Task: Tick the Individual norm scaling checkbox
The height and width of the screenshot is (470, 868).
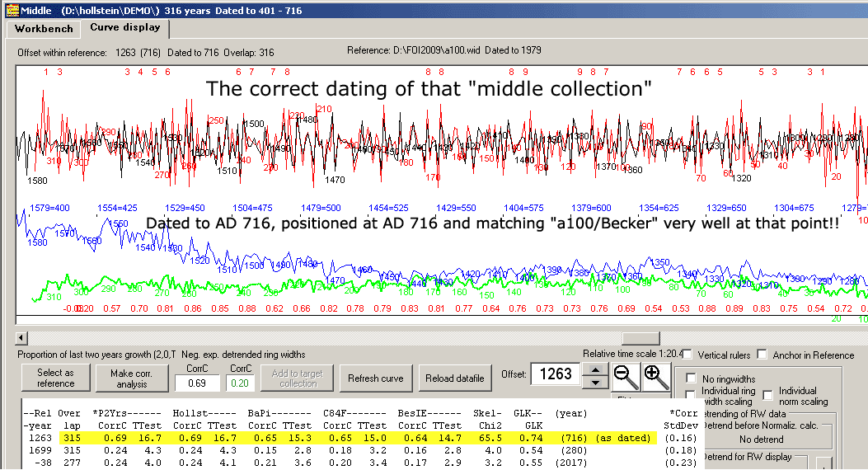Action: point(767,395)
